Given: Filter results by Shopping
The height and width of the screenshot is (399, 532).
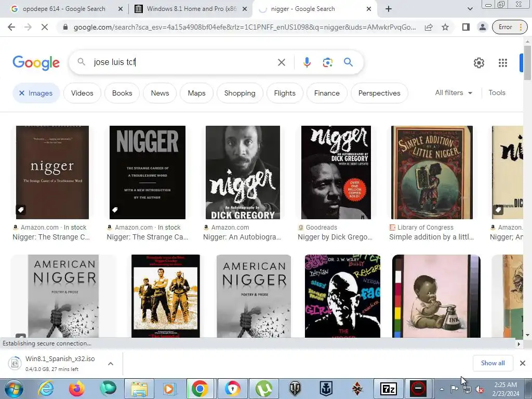Looking at the screenshot, I should (240, 93).
